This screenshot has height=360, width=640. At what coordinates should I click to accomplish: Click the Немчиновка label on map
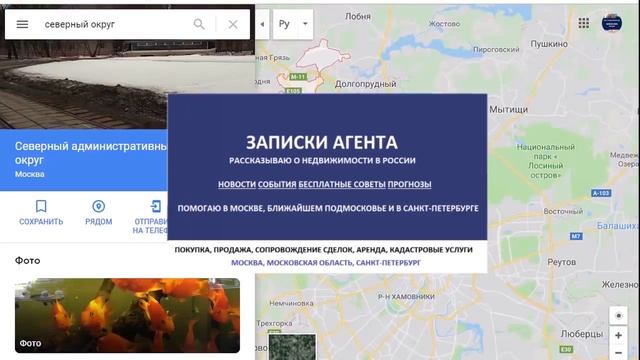(291, 303)
